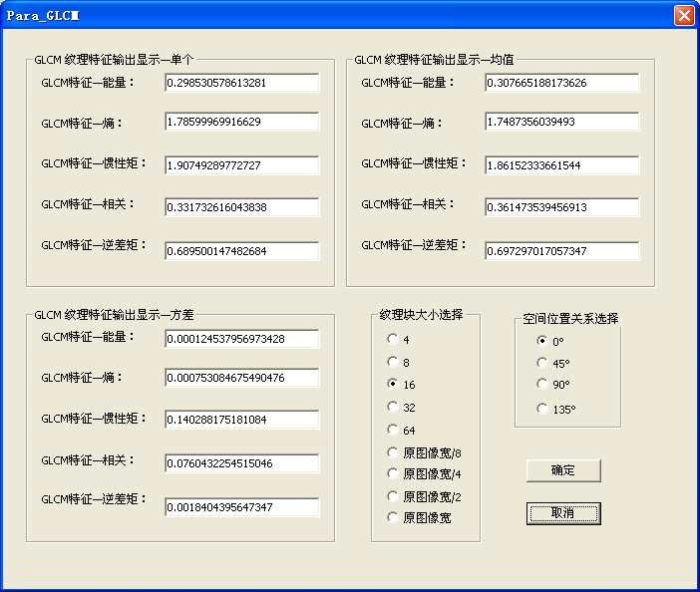Click variance correlation field 0.0760432254515046
700x592 pixels.
point(242,463)
